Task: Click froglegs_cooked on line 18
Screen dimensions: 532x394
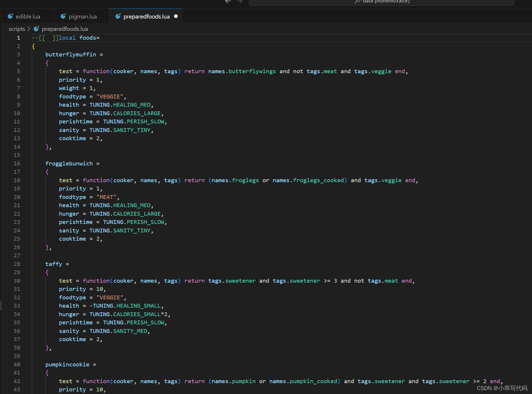Action: (318, 180)
